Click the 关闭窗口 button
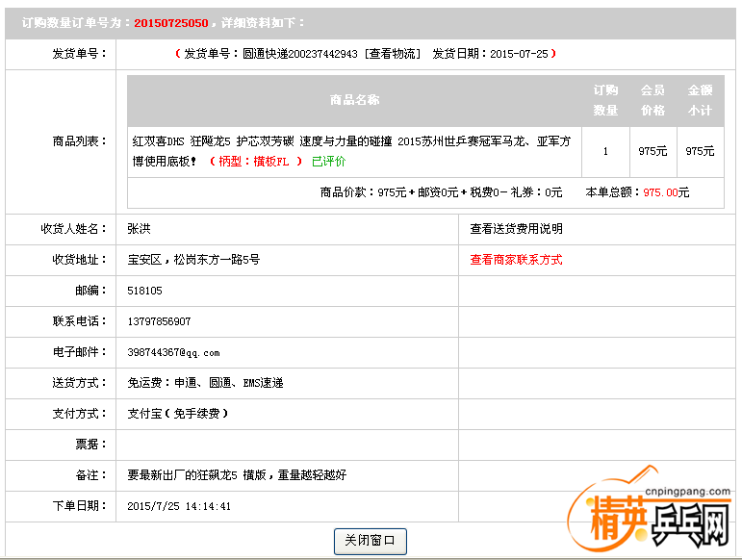 point(371,541)
